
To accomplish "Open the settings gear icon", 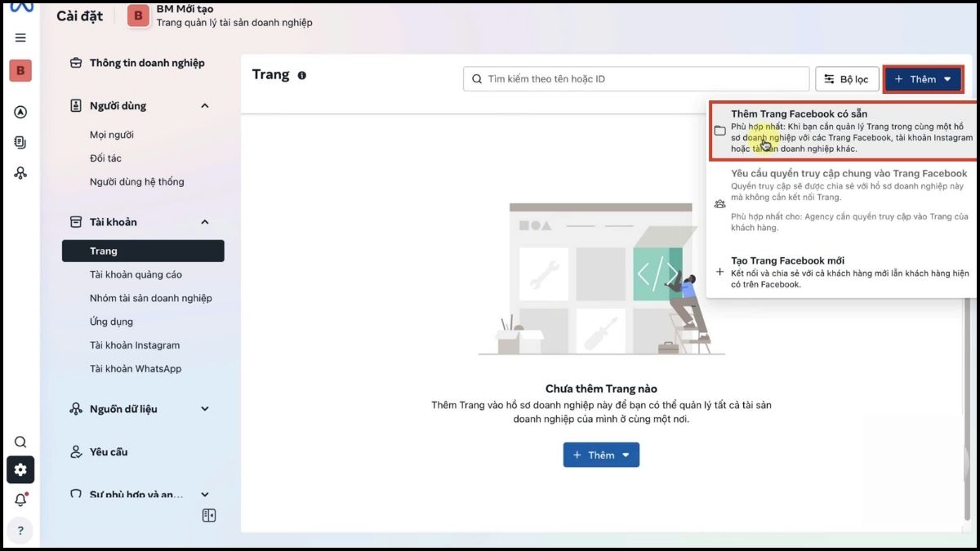I will coord(20,469).
